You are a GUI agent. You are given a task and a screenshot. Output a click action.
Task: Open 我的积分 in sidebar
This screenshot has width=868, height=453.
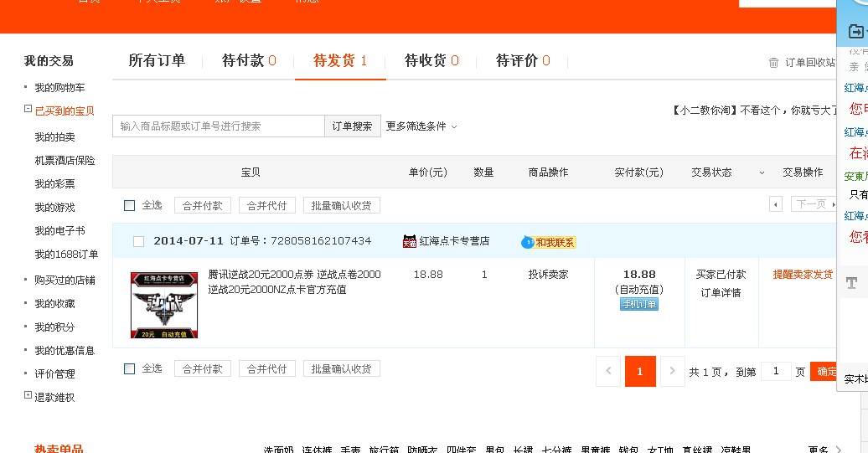[x=54, y=327]
